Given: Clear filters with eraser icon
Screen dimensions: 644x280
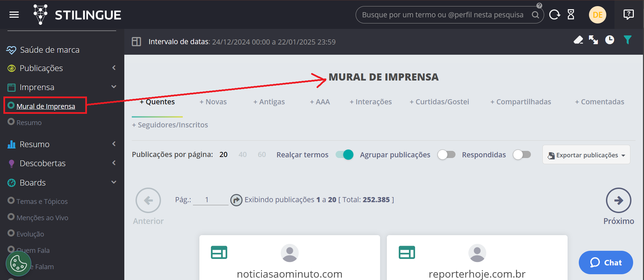Looking at the screenshot, I should 578,40.
